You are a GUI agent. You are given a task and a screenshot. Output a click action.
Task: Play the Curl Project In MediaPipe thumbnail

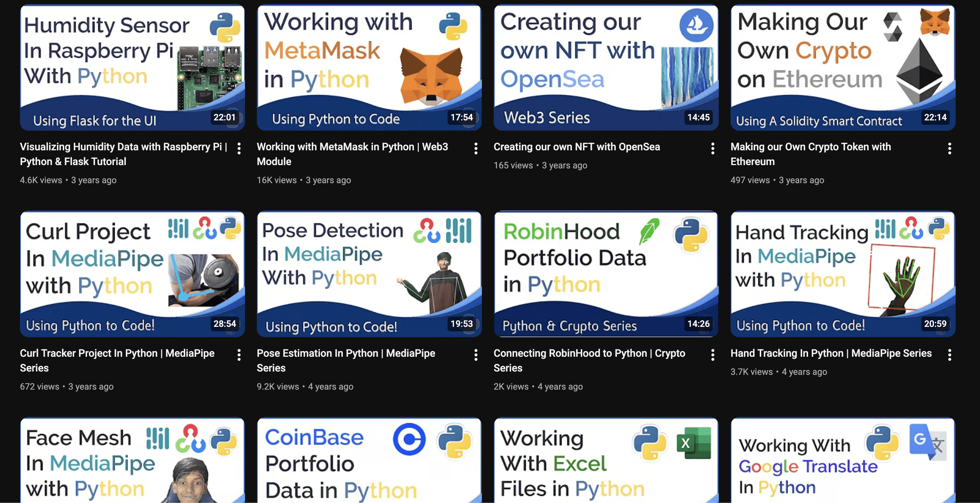click(132, 274)
